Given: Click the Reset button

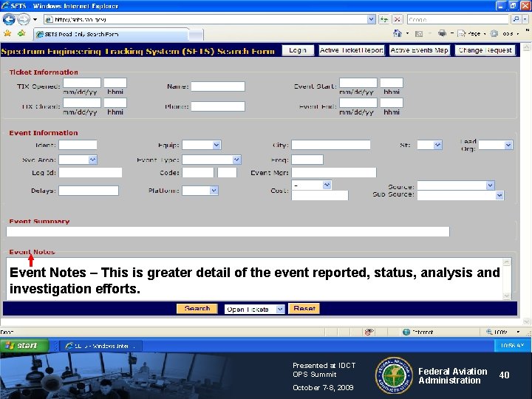Looking at the screenshot, I should [304, 308].
